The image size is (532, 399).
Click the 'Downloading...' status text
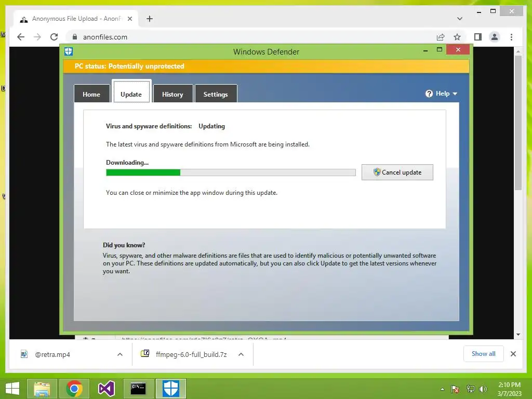[127, 163]
